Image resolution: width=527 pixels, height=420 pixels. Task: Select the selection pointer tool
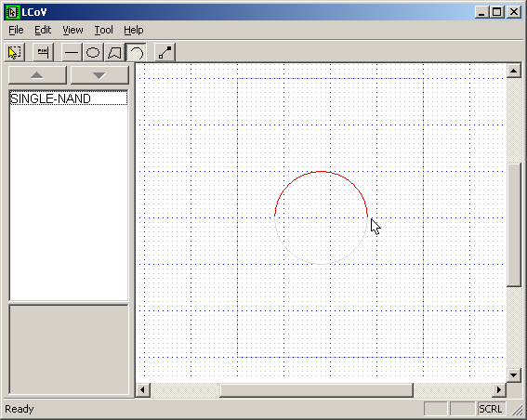(14, 52)
